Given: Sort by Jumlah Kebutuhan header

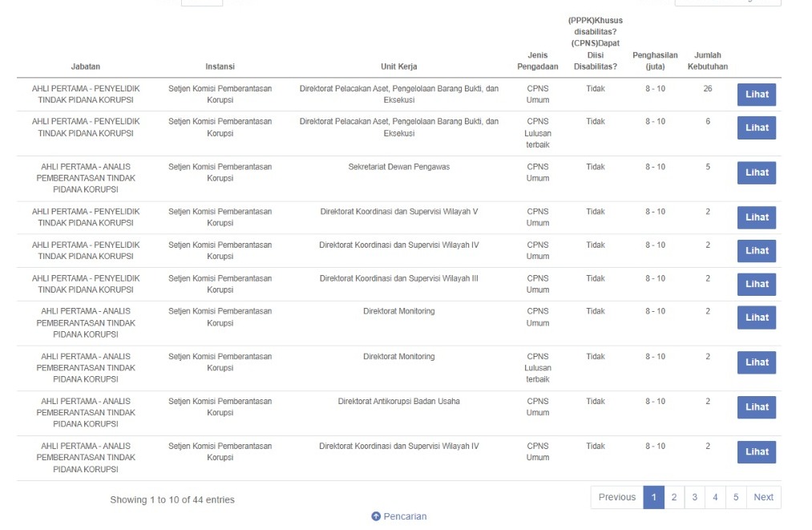Looking at the screenshot, I should pos(707,61).
